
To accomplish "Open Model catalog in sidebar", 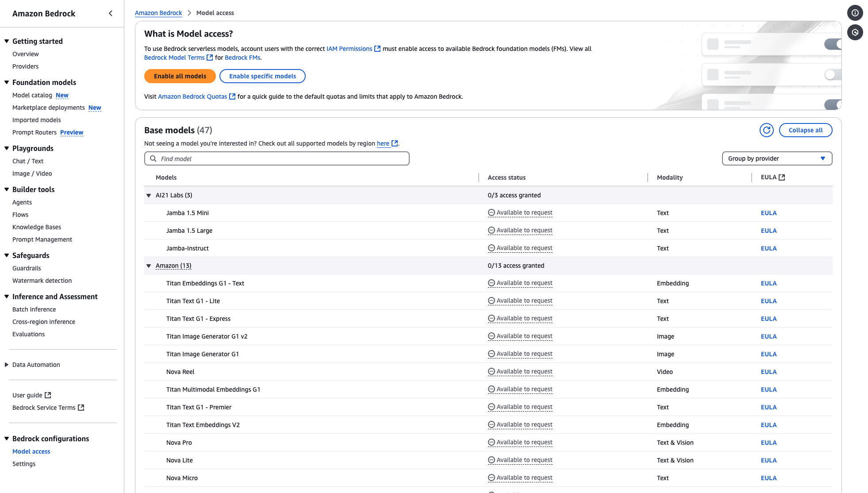I will [32, 95].
